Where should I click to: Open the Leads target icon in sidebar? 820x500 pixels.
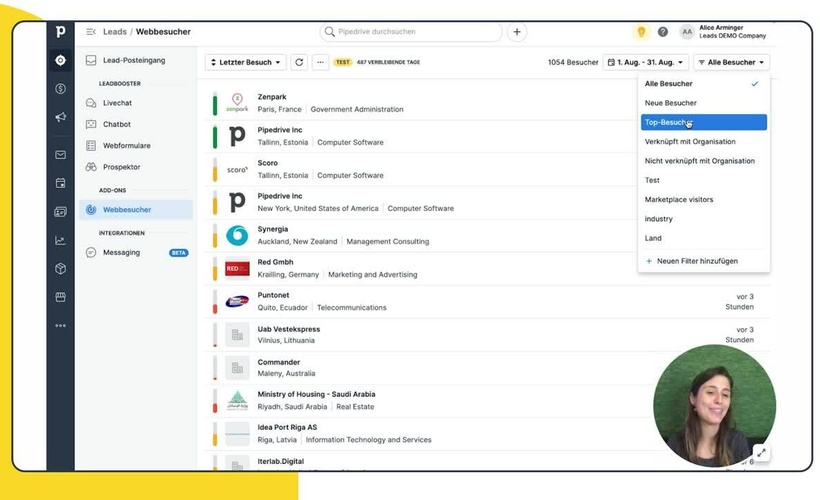[61, 60]
